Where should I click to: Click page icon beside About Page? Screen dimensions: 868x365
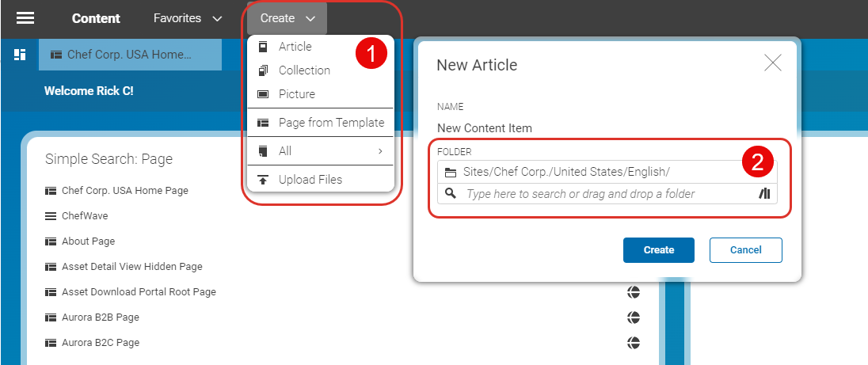click(x=51, y=241)
